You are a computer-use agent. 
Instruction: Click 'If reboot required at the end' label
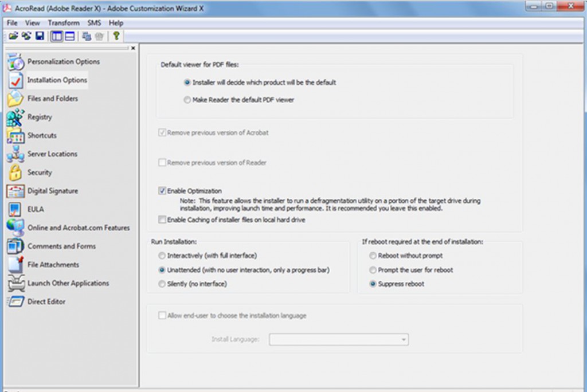tap(422, 242)
